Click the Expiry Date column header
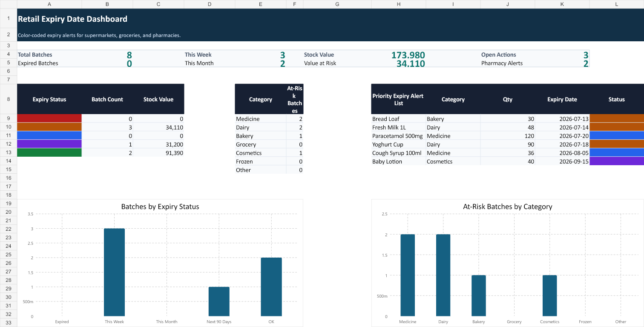The height and width of the screenshot is (327, 644). [x=562, y=99]
